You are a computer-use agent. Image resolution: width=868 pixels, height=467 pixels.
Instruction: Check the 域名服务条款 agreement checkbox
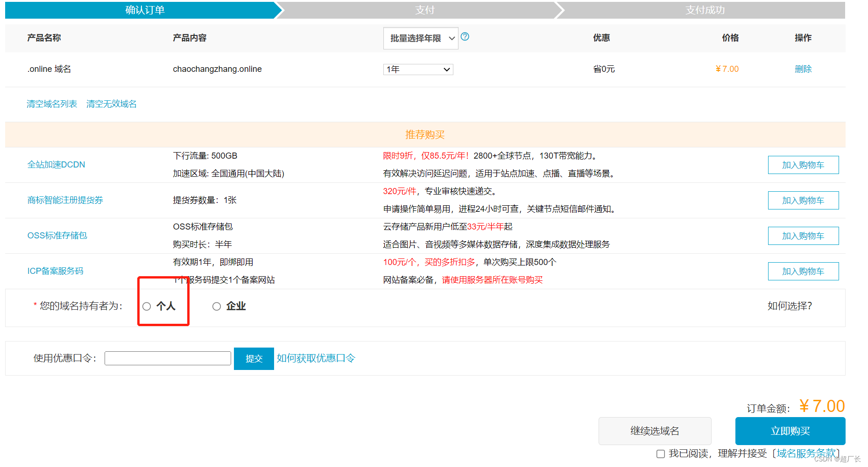coord(661,454)
